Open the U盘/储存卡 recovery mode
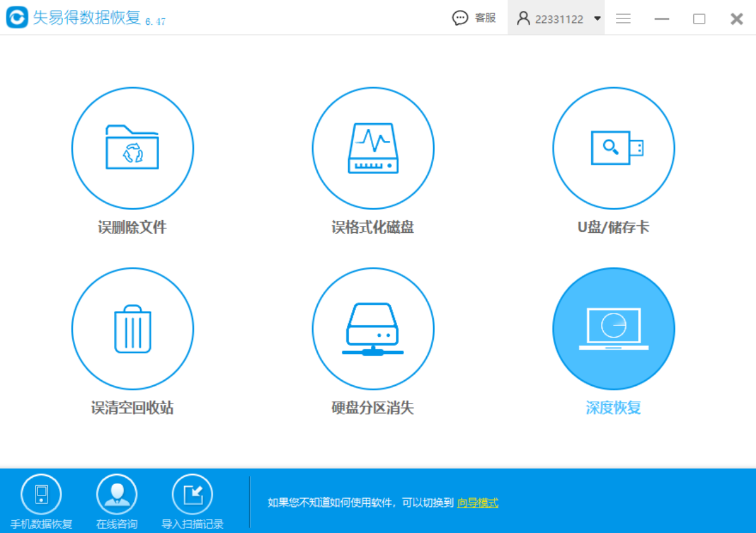 click(x=613, y=147)
